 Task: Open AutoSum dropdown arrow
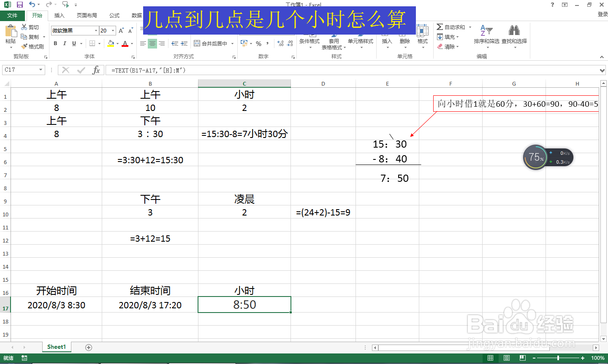(x=470, y=27)
